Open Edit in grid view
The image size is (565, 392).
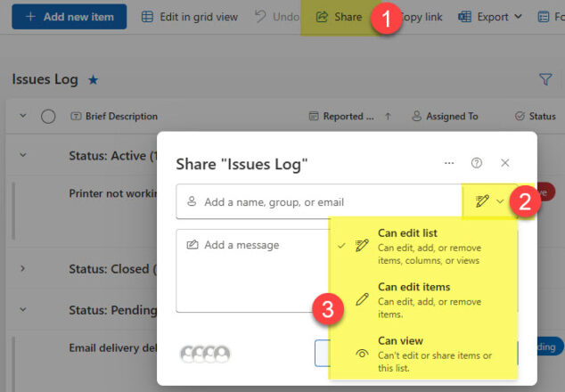(x=190, y=17)
